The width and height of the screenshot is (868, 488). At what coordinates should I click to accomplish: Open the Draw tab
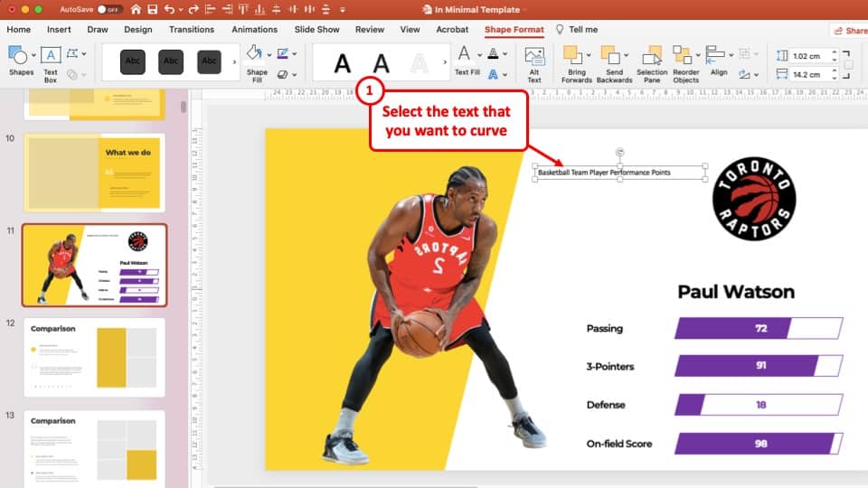[x=98, y=29]
